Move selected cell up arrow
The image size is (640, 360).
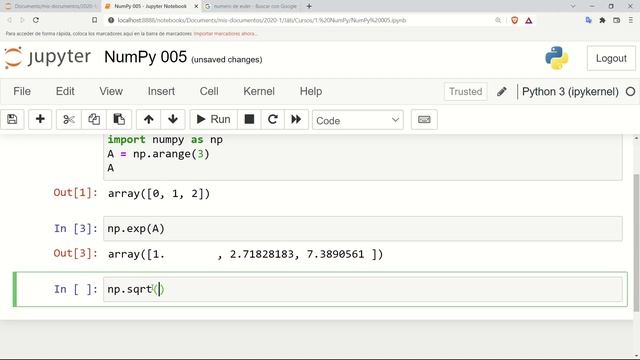click(x=149, y=120)
